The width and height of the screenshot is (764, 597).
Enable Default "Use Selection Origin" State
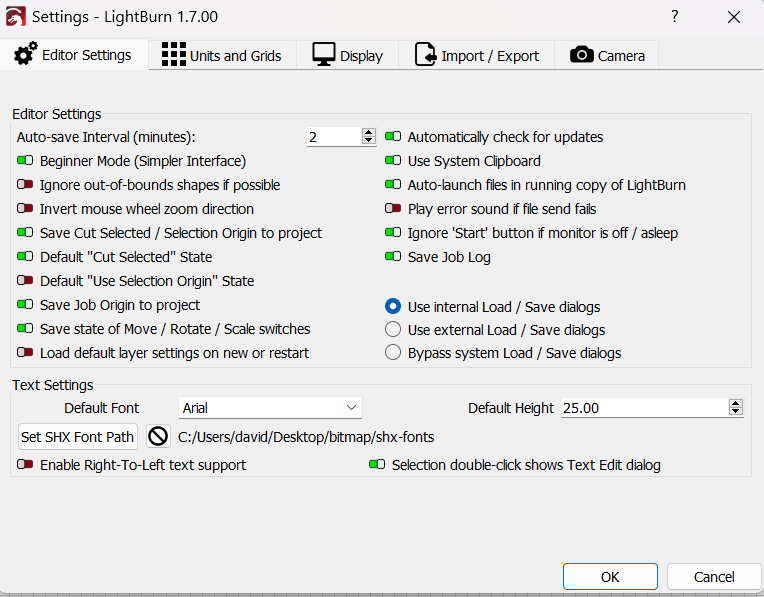(x=25, y=280)
